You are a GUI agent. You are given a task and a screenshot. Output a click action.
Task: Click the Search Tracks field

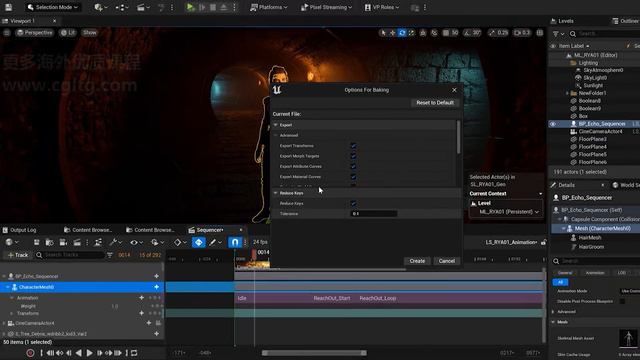pyautogui.click(x=69, y=255)
